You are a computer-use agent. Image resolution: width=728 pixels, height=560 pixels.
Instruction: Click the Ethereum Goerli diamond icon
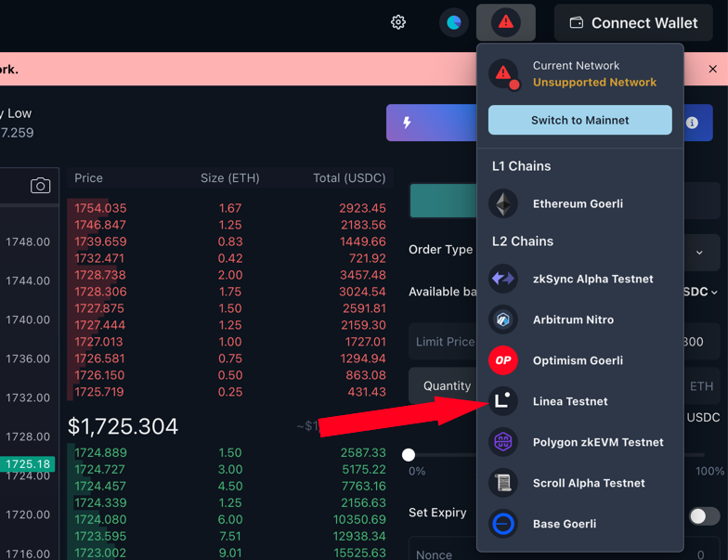[503, 204]
